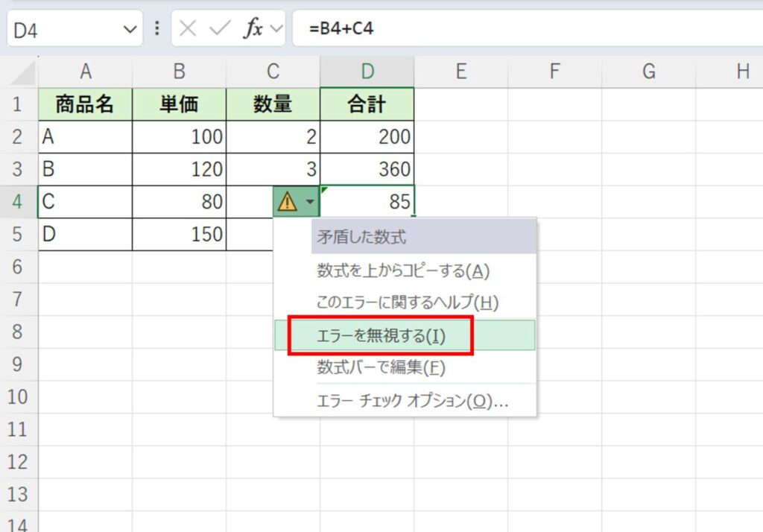Select 数式を上からコピーする(A) menu item
The width and height of the screenshot is (763, 532).
[x=405, y=270]
